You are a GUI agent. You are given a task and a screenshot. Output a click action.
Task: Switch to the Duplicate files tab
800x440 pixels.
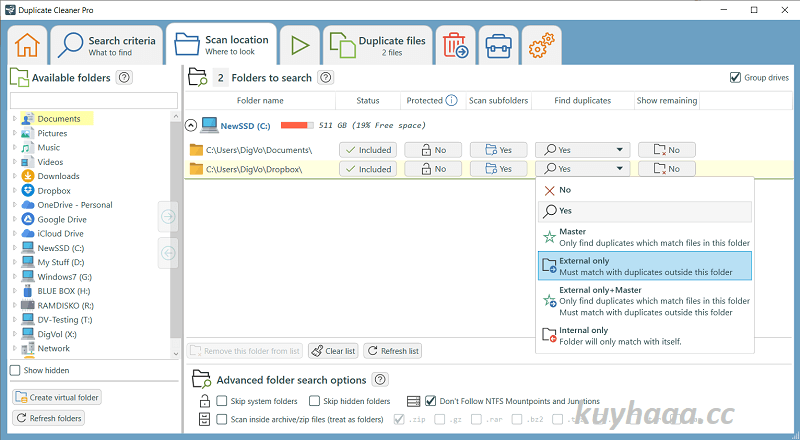[378, 45]
